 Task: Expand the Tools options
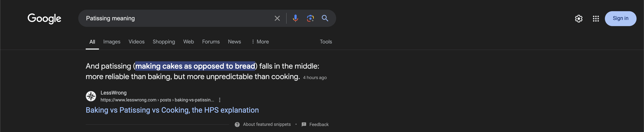point(326,42)
